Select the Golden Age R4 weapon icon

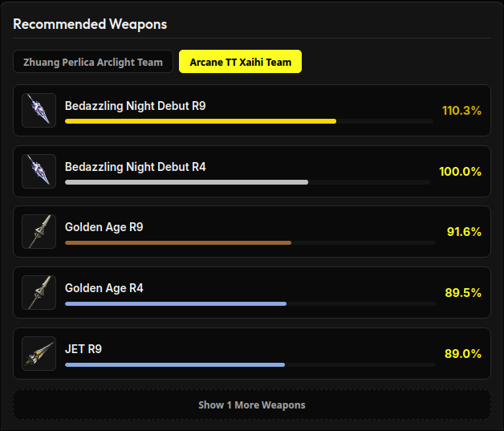39,292
